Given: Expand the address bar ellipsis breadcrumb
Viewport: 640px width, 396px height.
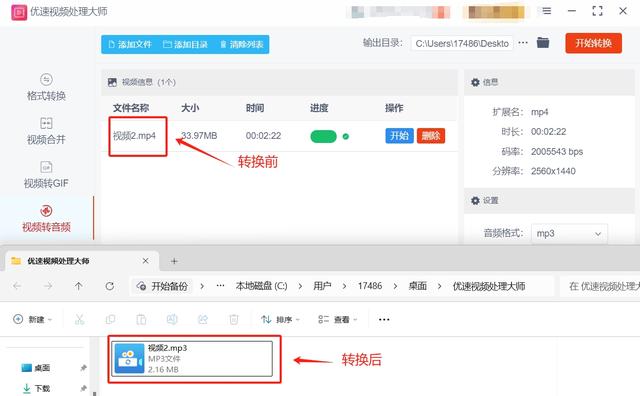Looking at the screenshot, I should [x=220, y=285].
